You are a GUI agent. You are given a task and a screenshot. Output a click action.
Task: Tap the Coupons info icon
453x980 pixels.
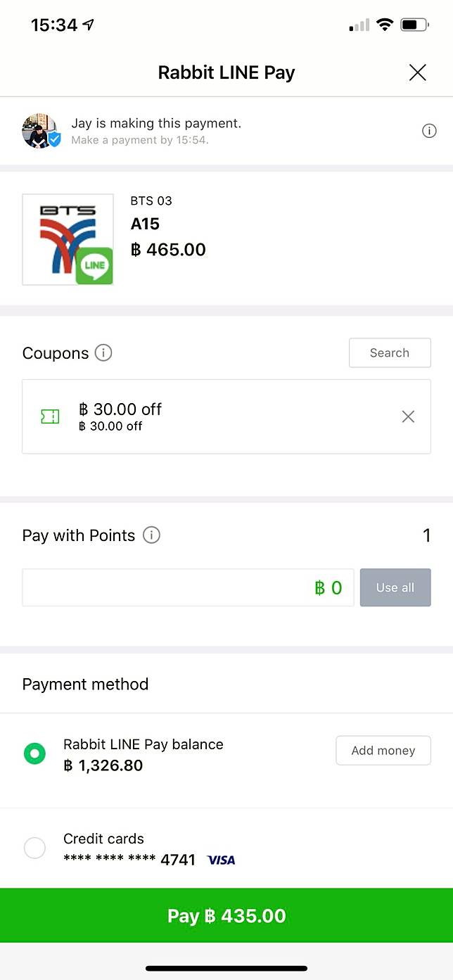point(103,352)
